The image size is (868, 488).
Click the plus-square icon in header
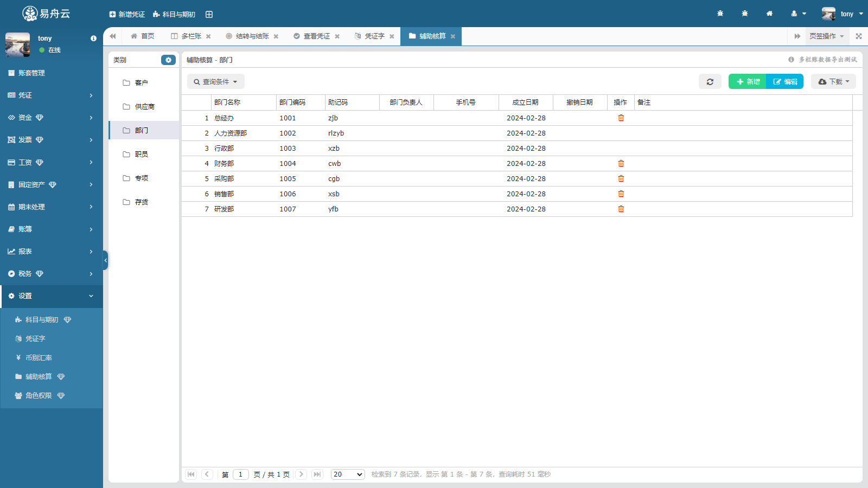(x=209, y=14)
